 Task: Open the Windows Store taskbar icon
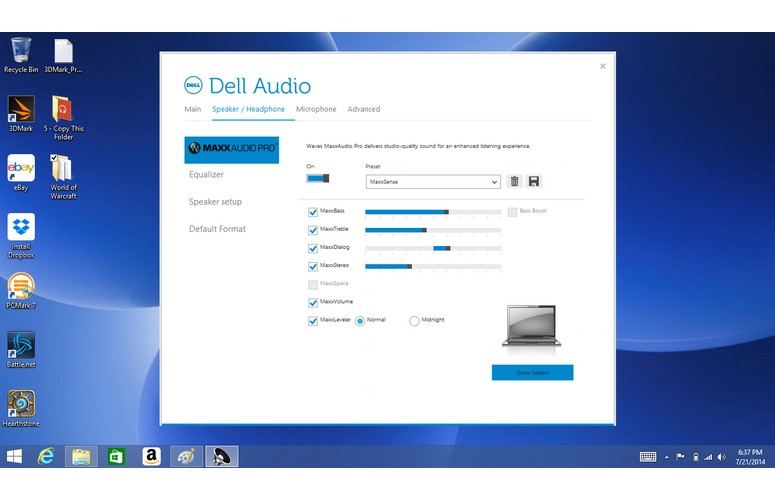[116, 456]
